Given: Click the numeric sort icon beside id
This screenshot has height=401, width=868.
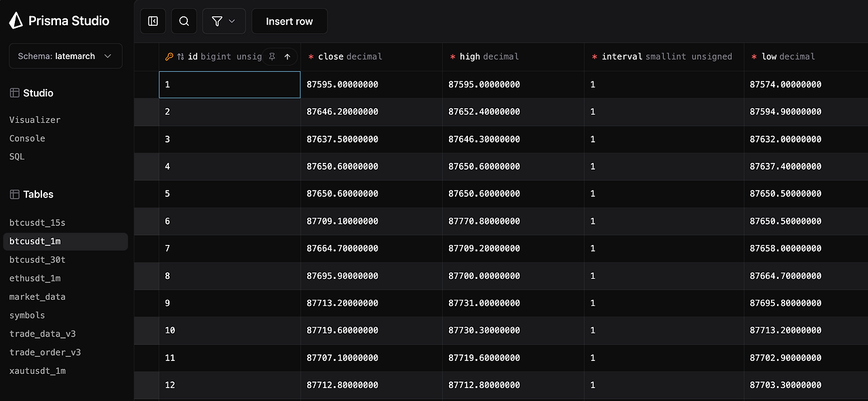Looking at the screenshot, I should pyautogui.click(x=180, y=57).
